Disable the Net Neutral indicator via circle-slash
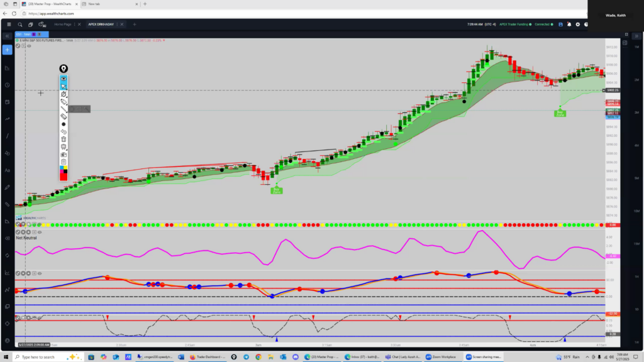 pos(18,233)
